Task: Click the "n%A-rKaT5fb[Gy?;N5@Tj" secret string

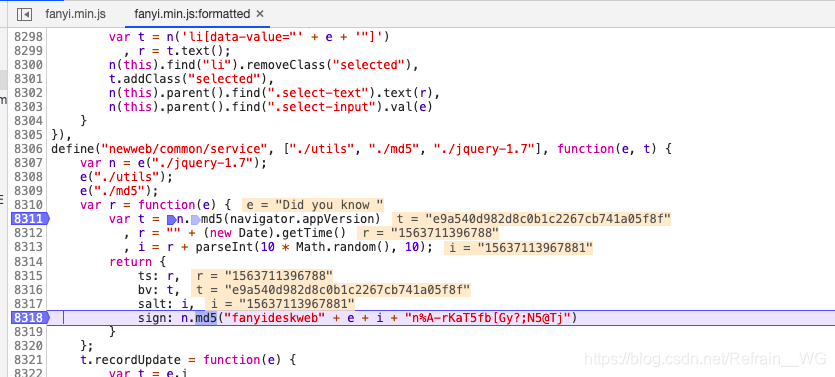Action: 488,318
